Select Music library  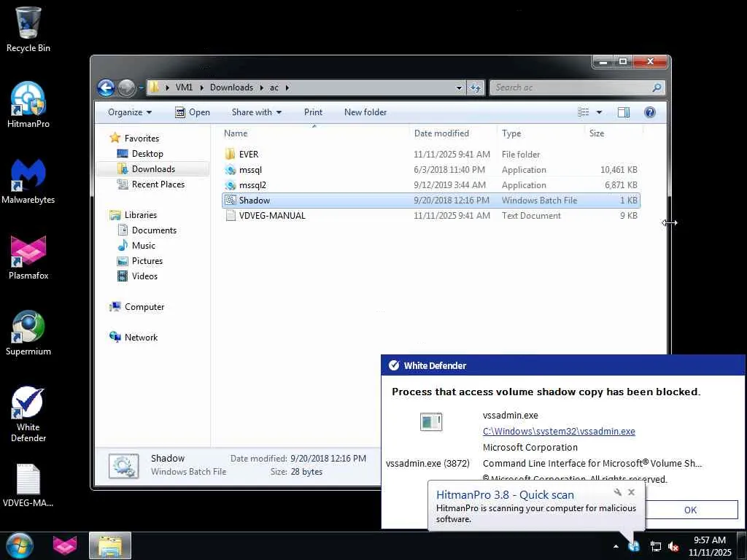144,246
